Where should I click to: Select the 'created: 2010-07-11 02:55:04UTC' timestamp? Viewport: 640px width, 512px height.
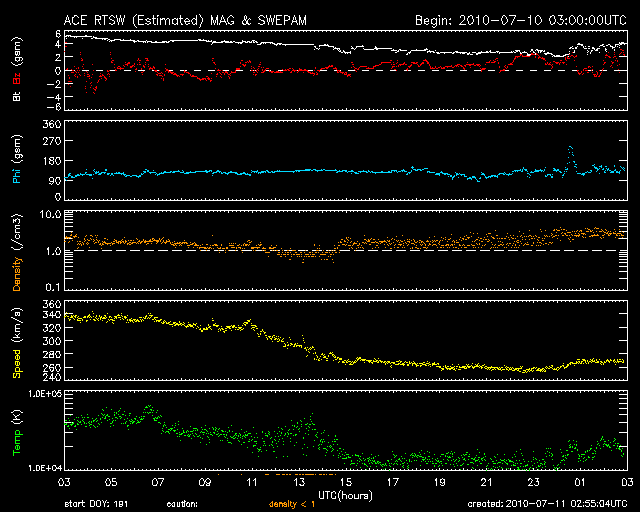[x=547, y=504]
